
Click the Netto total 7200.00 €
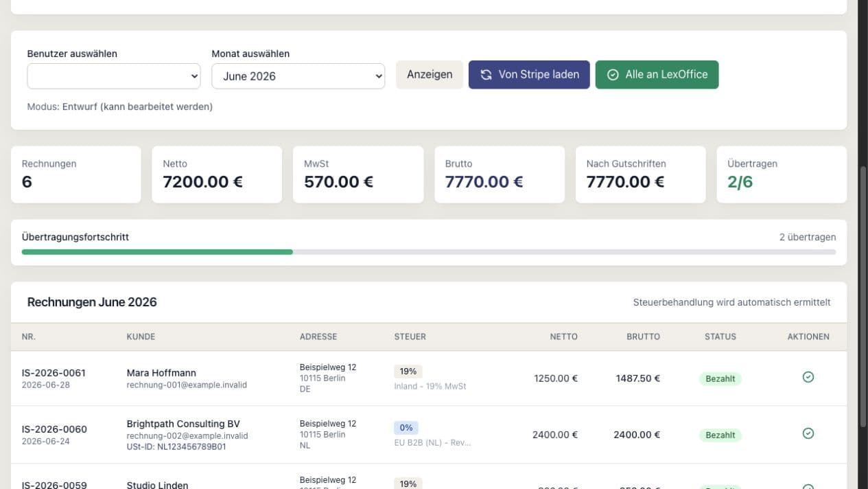(202, 182)
